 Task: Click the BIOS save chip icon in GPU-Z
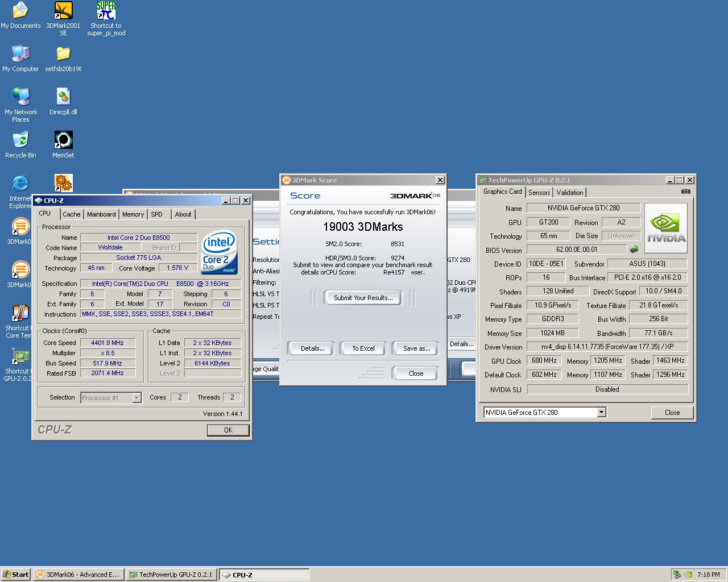click(634, 249)
